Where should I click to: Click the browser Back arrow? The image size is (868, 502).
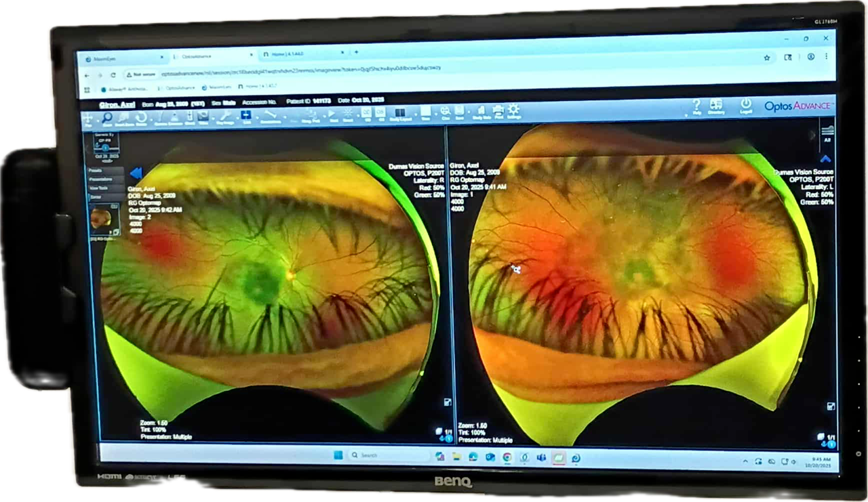(87, 75)
